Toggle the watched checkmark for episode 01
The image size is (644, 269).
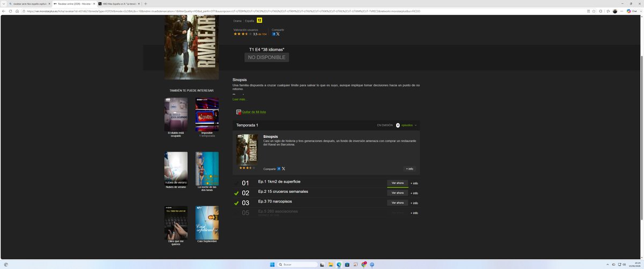pos(237,183)
